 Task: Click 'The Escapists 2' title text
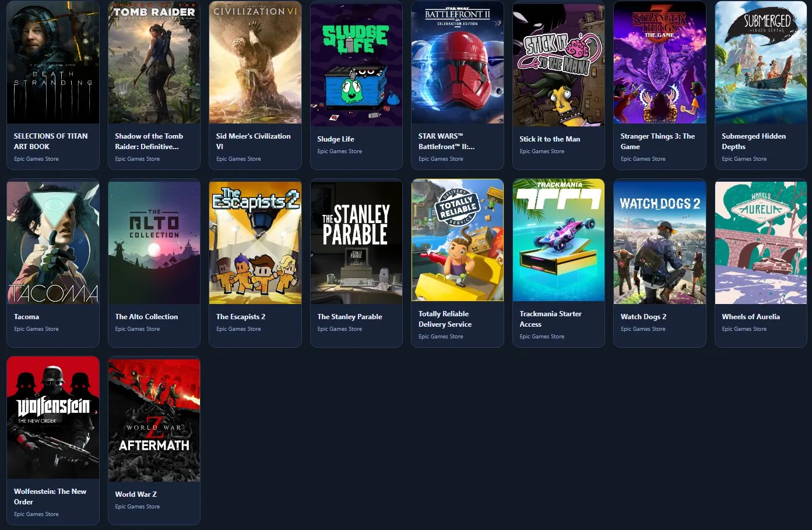(x=241, y=317)
